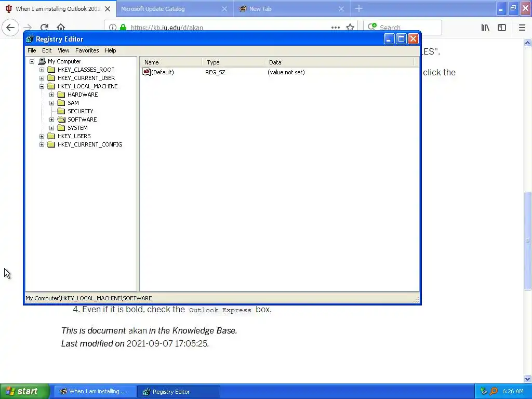
Task: Click the green padlock security icon
Action: 123,28
